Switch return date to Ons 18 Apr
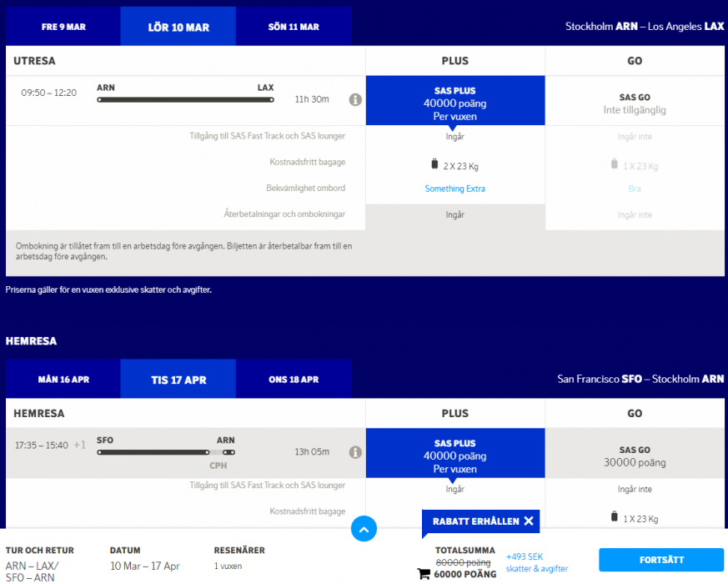Viewport: 728px width, 584px height. coord(294,380)
